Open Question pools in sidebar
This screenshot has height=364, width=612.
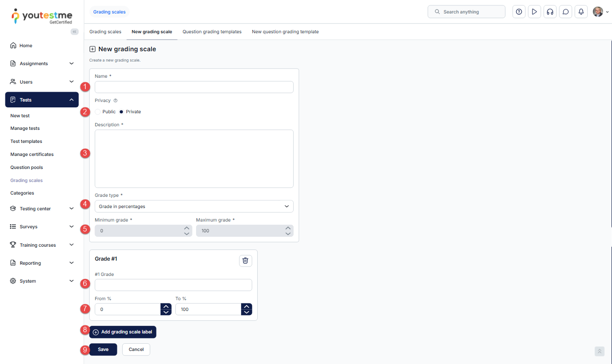[27, 167]
